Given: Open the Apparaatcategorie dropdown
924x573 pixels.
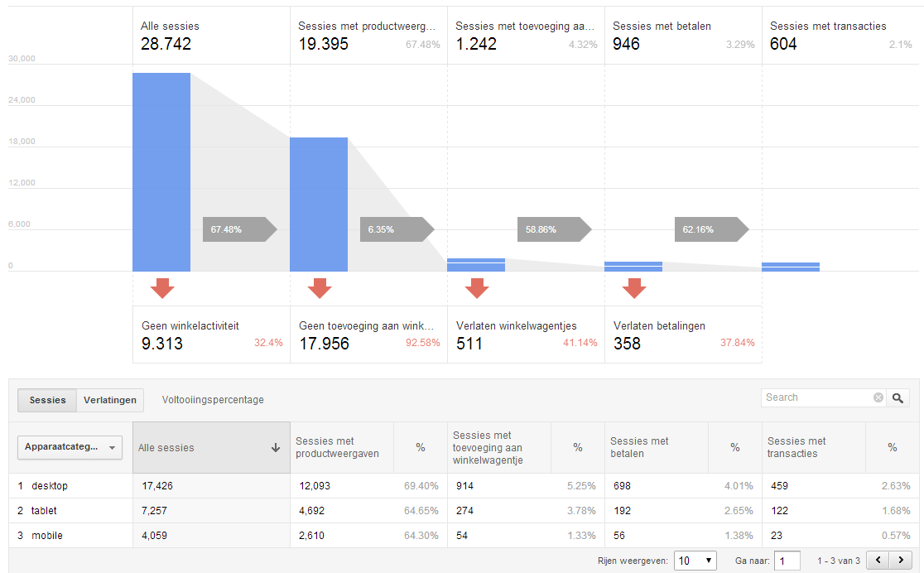Looking at the screenshot, I should (x=70, y=447).
